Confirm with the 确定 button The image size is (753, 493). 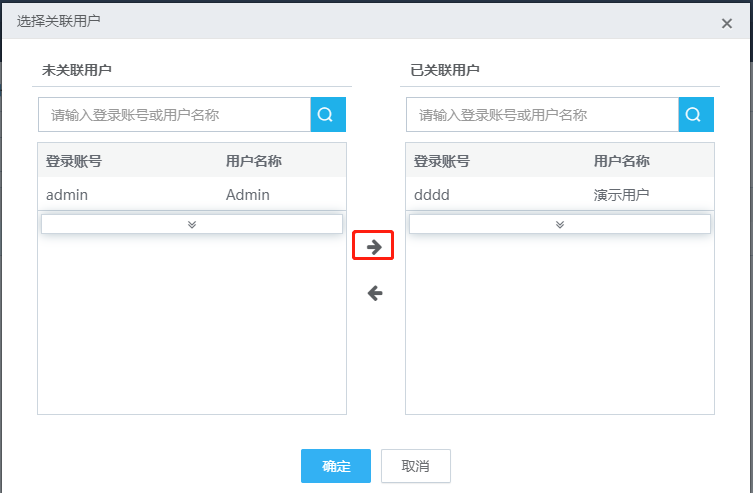[x=336, y=466]
